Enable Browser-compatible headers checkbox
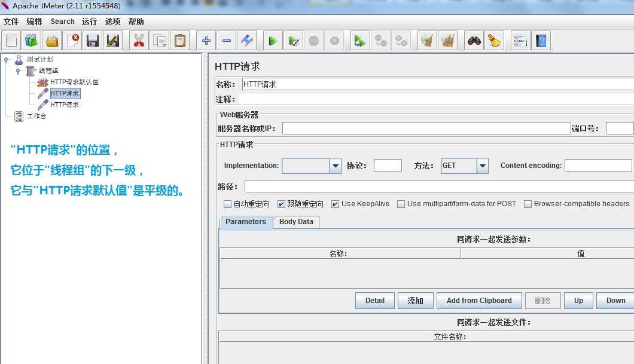Screen dimensions: 634x364 point(528,204)
